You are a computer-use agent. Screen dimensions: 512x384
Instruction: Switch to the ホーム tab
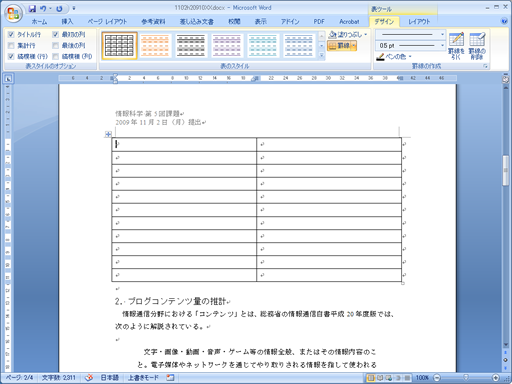pyautogui.click(x=39, y=22)
